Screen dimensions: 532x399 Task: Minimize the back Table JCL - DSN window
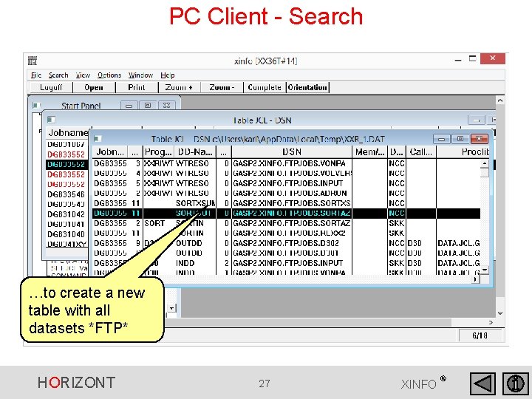coord(477,120)
